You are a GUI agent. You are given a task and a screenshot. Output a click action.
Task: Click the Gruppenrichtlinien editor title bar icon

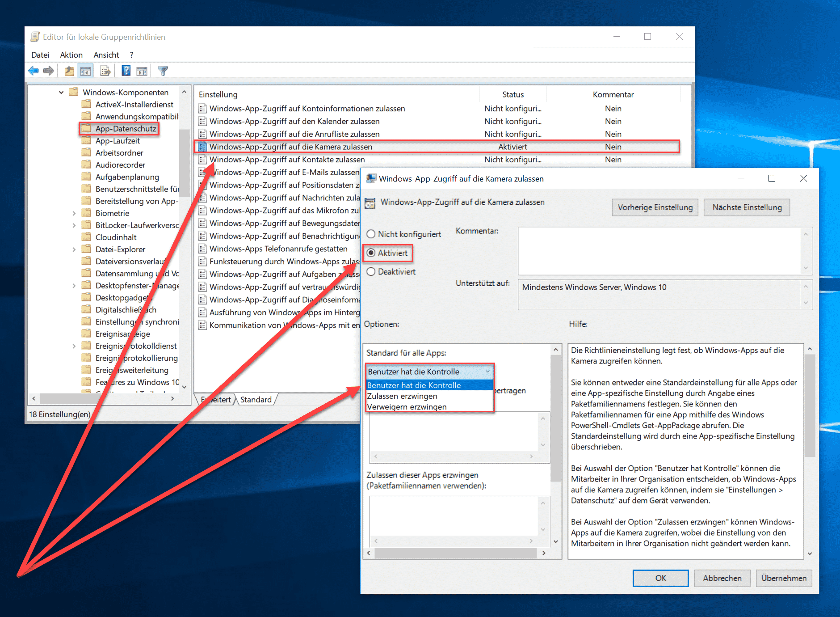tap(35, 37)
